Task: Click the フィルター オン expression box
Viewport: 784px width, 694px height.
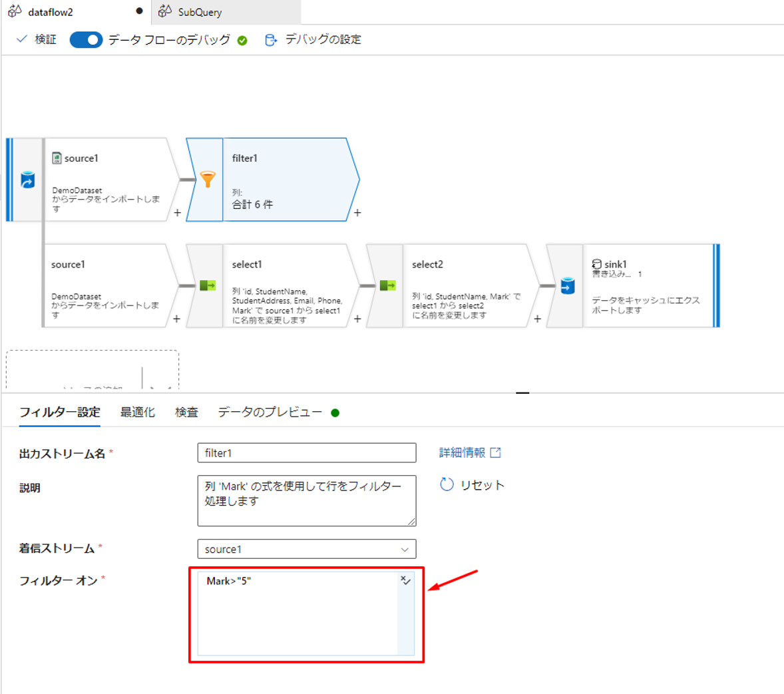Action: (x=306, y=613)
